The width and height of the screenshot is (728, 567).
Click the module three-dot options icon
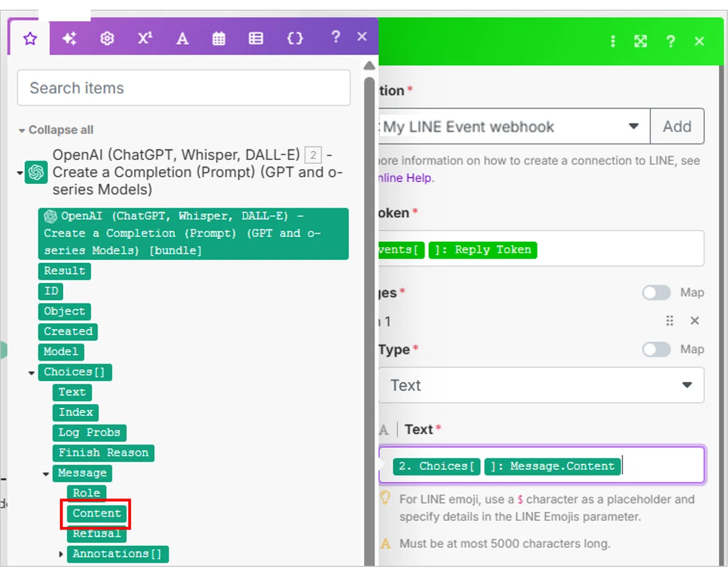coord(613,41)
